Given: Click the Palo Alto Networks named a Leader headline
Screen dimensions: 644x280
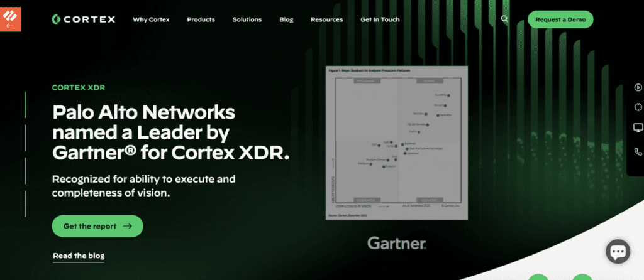Looking at the screenshot, I should 171,133.
